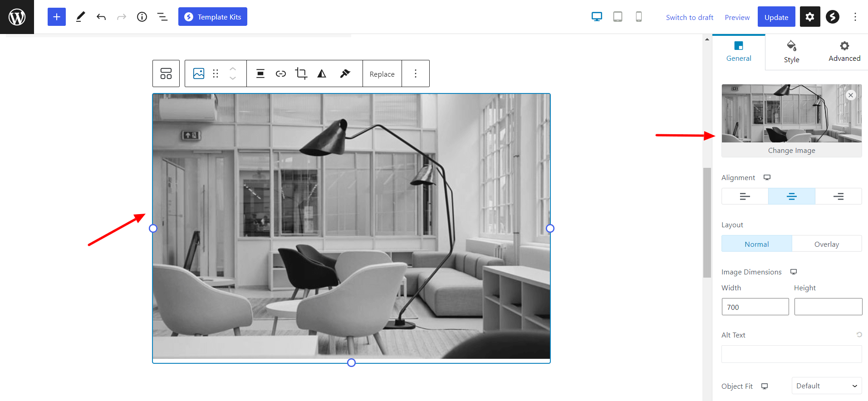Open the list view outline
Image resolution: width=868 pixels, height=401 pixels.
(162, 17)
